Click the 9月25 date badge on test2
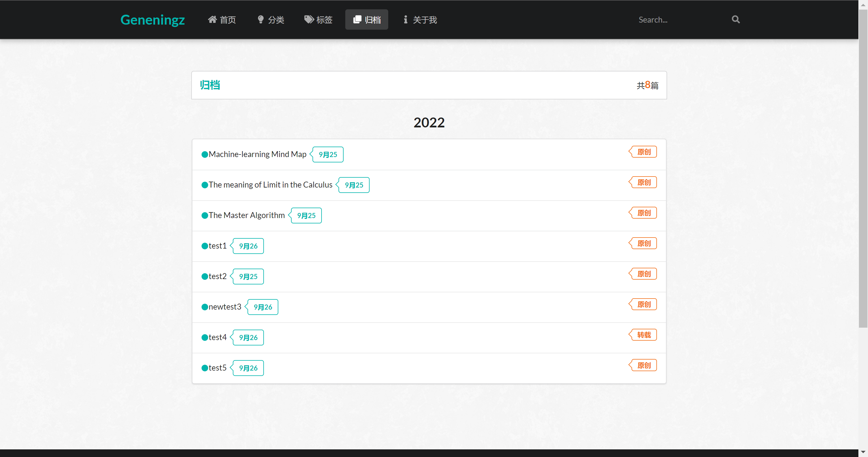The width and height of the screenshot is (868, 457). (x=248, y=276)
